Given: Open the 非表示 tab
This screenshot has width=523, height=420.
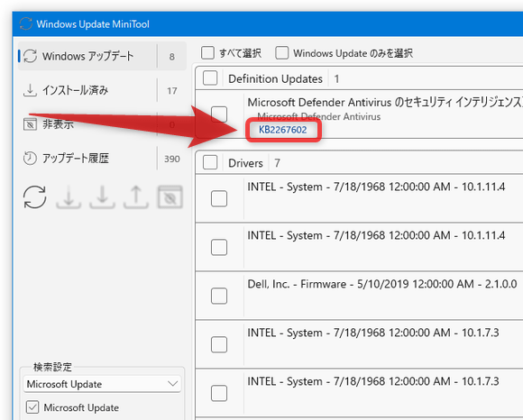Looking at the screenshot, I should point(102,124).
